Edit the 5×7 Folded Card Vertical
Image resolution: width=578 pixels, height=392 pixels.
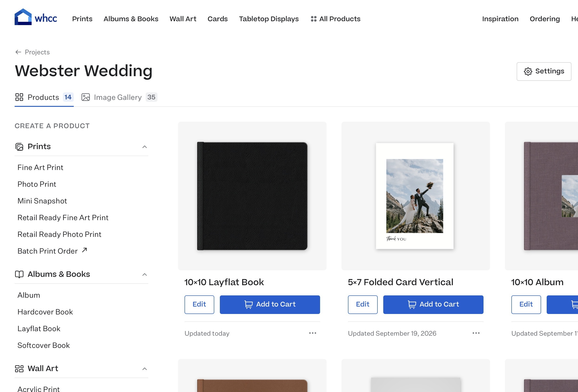coord(363,305)
